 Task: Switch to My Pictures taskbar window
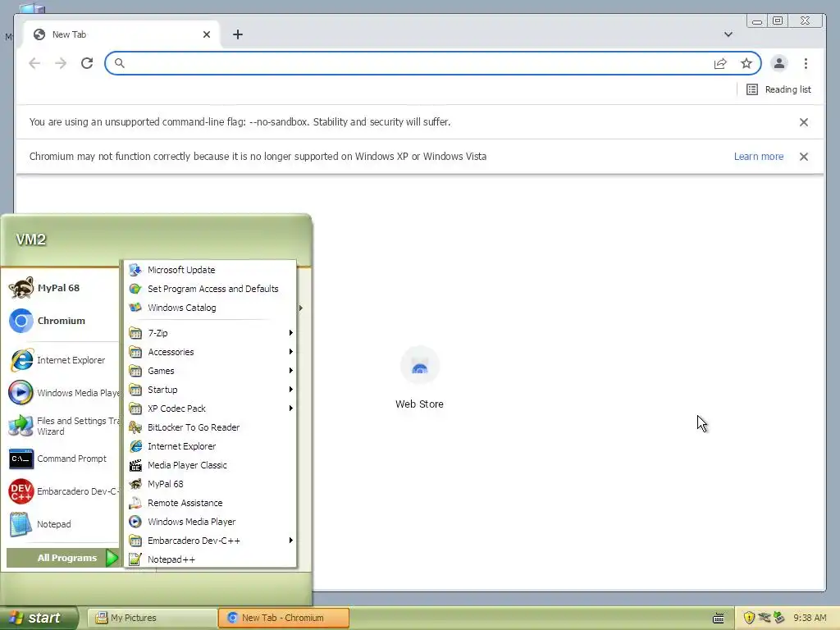click(x=152, y=618)
